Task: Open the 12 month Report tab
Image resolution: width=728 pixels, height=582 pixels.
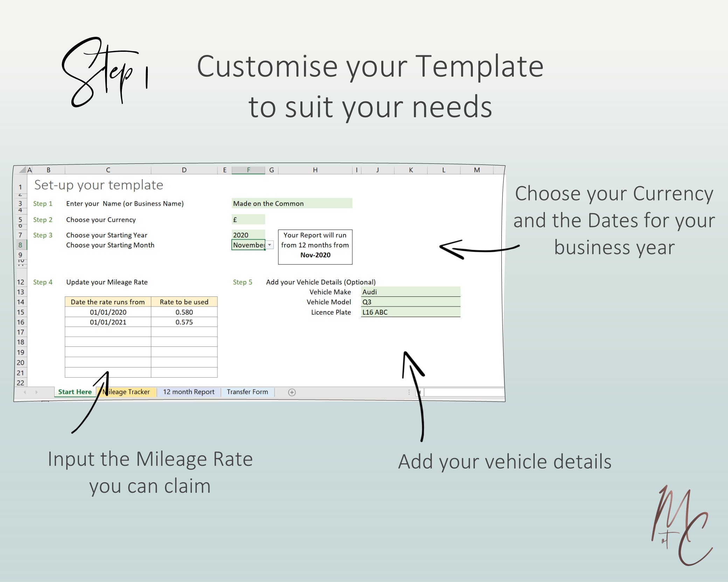Action: [188, 392]
